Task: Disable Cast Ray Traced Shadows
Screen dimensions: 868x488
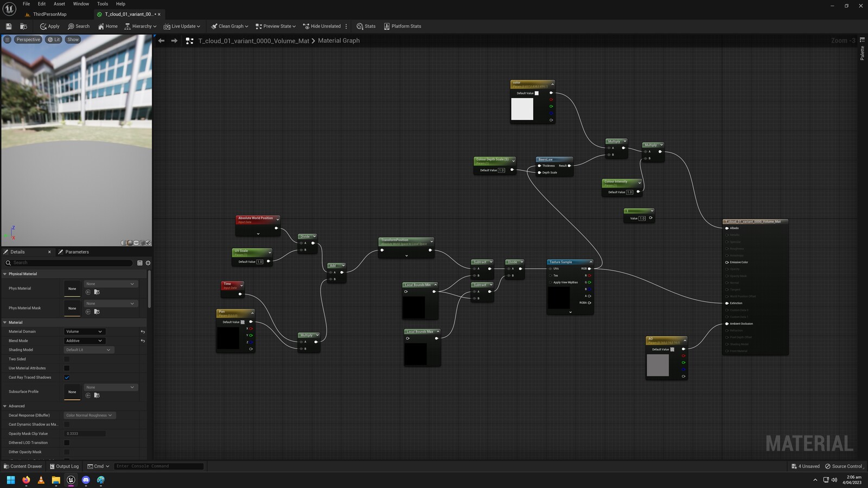Action: pos(67,377)
